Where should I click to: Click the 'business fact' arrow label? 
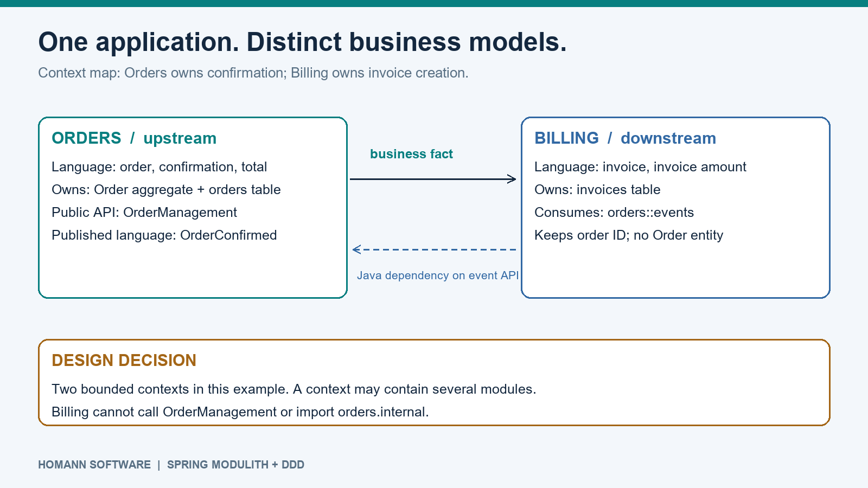pyautogui.click(x=411, y=154)
